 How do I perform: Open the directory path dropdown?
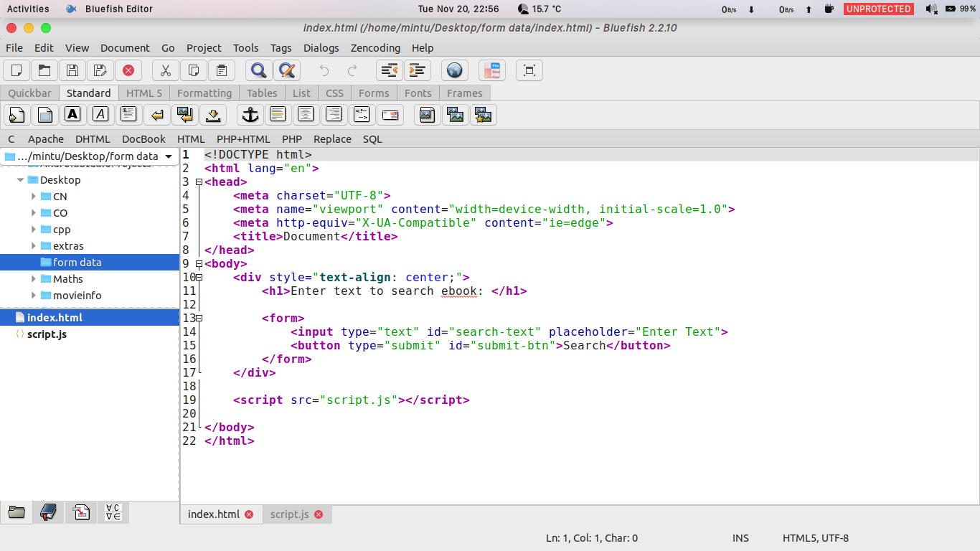tap(90, 156)
